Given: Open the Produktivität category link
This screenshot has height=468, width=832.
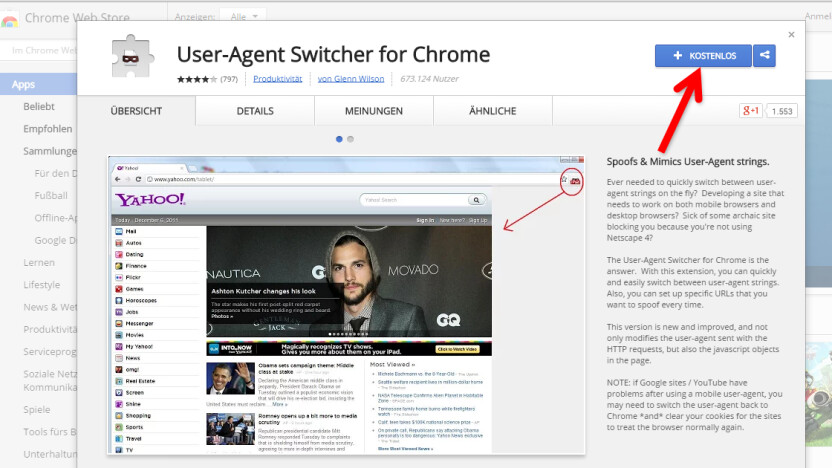Looking at the screenshot, I should click(278, 79).
